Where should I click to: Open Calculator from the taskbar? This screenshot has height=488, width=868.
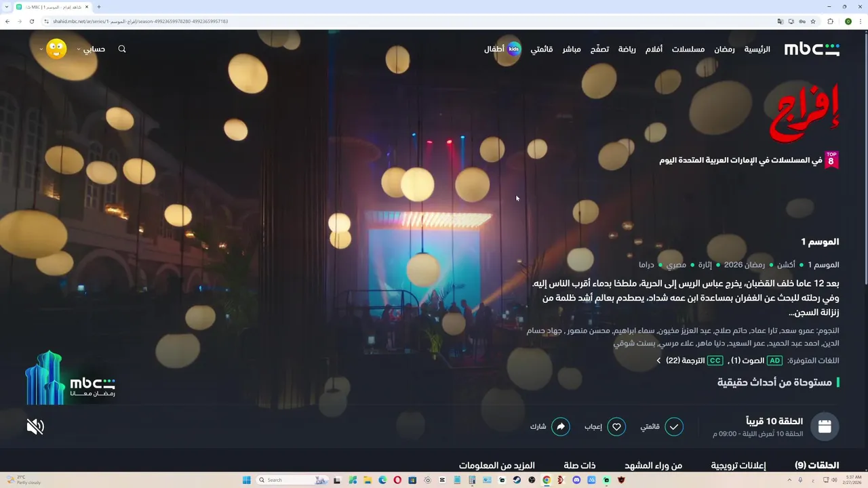click(x=472, y=480)
